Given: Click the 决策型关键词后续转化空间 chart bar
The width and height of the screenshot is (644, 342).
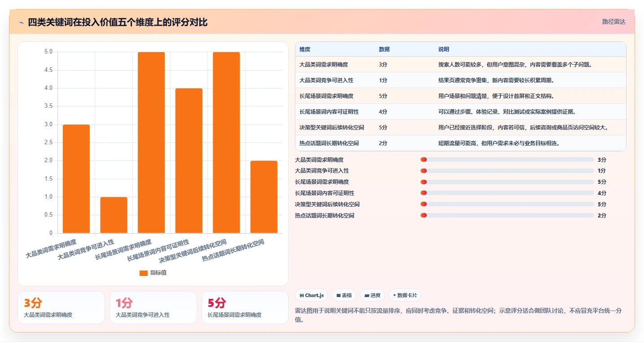Looking at the screenshot, I should (x=226, y=142).
